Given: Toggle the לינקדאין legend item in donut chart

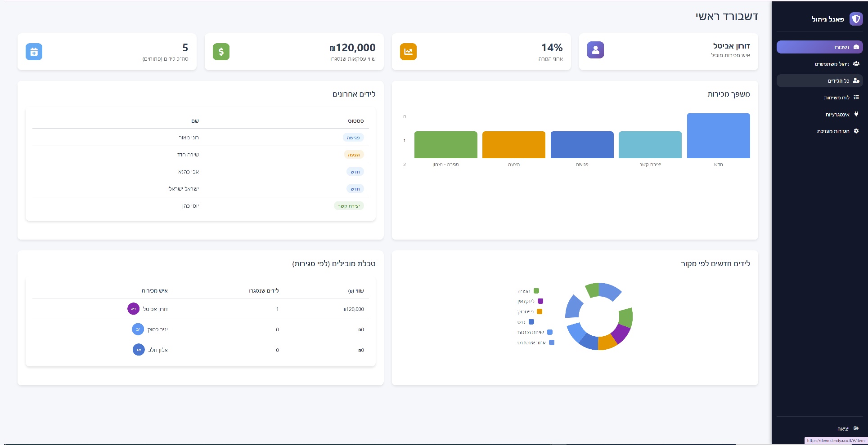Looking at the screenshot, I should coord(530,301).
